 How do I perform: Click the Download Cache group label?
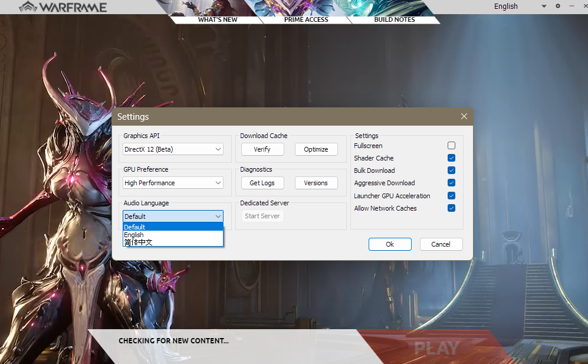(264, 136)
